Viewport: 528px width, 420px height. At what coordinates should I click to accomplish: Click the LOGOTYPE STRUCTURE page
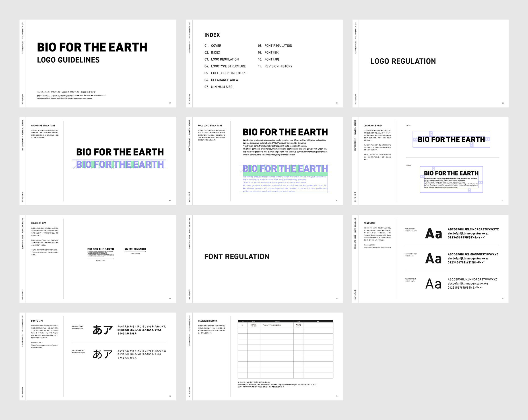pos(97,161)
